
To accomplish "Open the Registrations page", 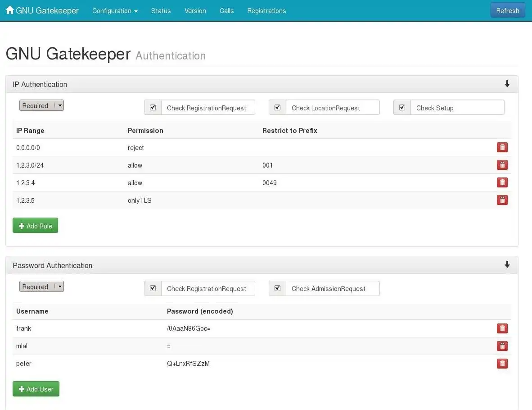I will pyautogui.click(x=266, y=11).
